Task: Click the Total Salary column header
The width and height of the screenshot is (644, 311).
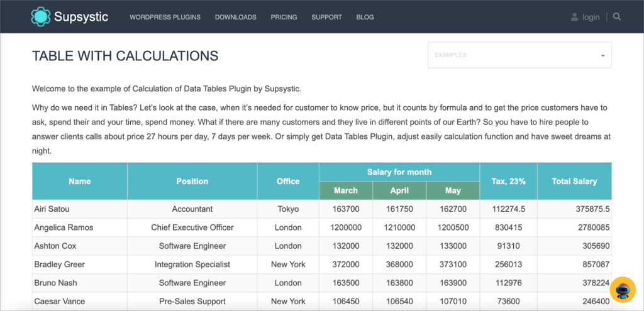Action: tap(574, 182)
